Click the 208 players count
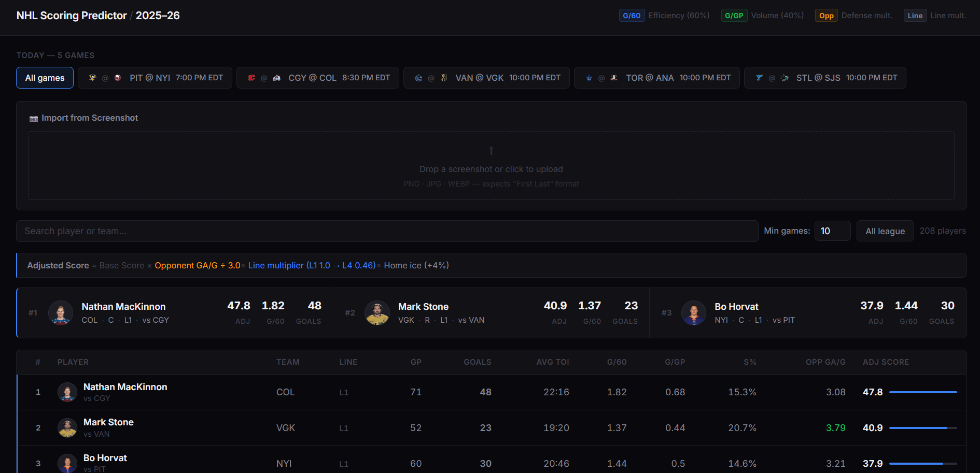Image resolution: width=980 pixels, height=473 pixels. point(943,231)
